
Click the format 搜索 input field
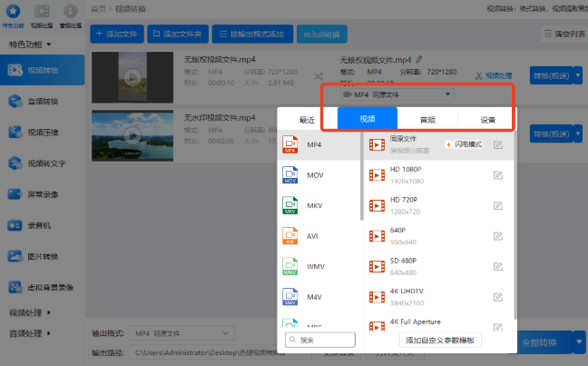click(x=320, y=340)
